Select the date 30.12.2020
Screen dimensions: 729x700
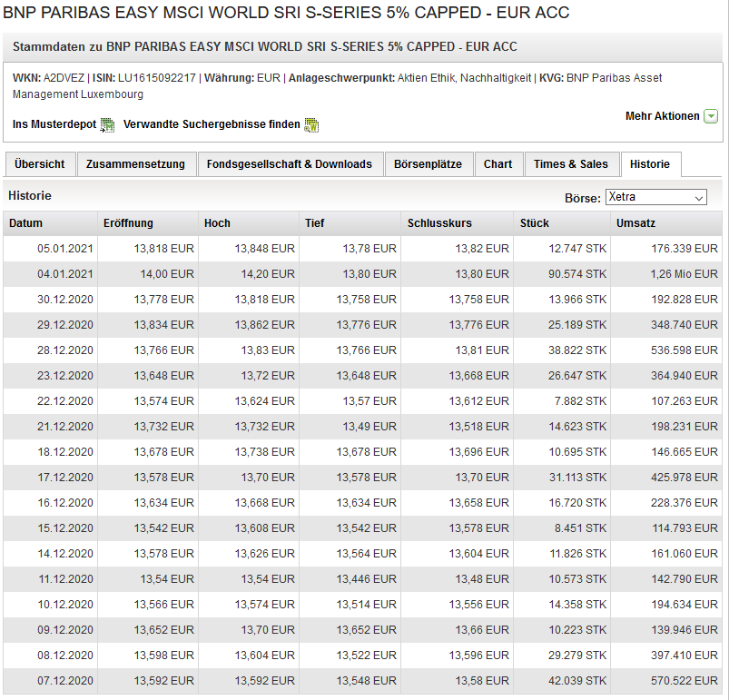coord(65,300)
